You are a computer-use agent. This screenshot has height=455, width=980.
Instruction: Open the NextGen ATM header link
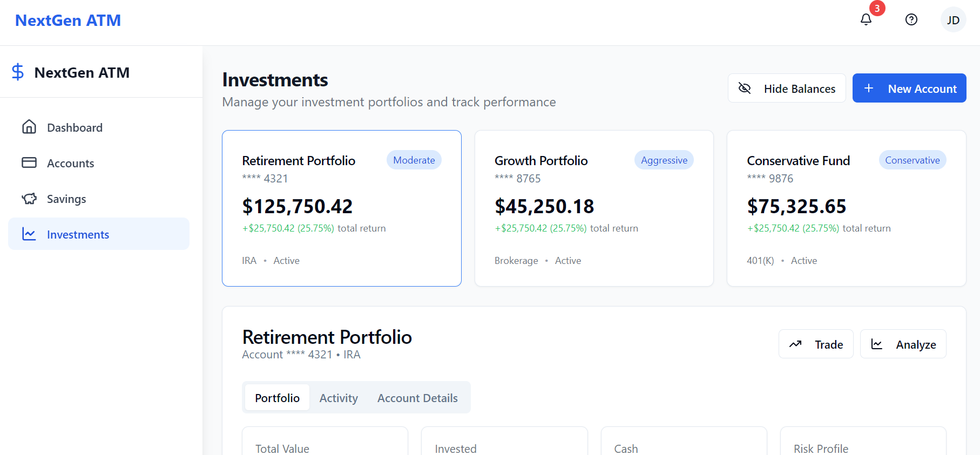pos(68,21)
